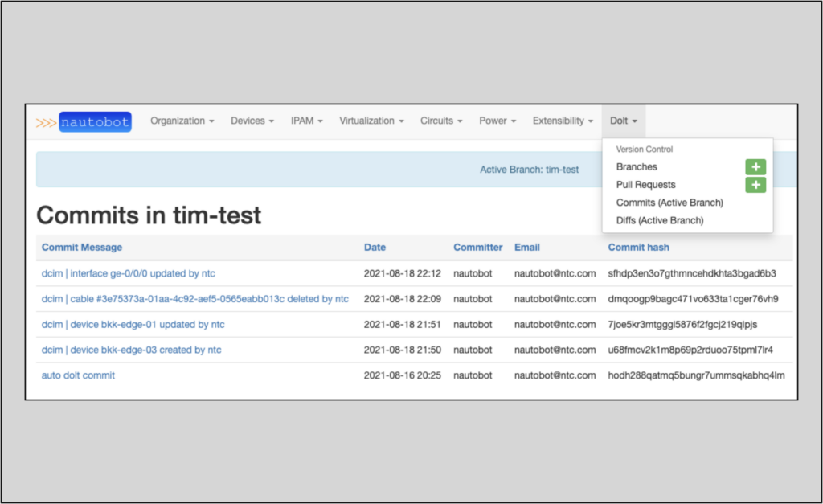Sort by Commit Message column header
The height and width of the screenshot is (504, 823).
click(x=82, y=248)
